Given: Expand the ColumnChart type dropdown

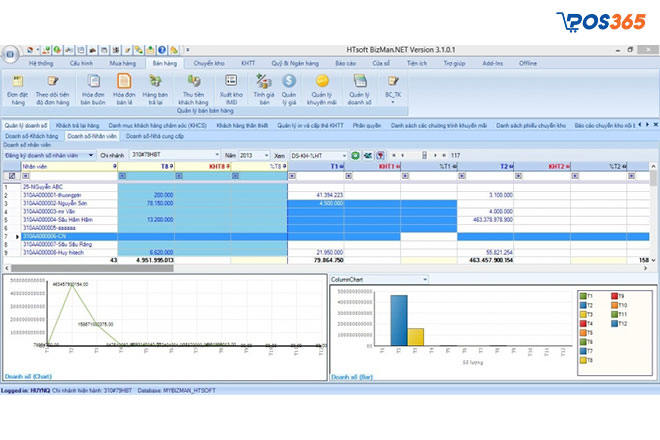Looking at the screenshot, I should click(424, 279).
